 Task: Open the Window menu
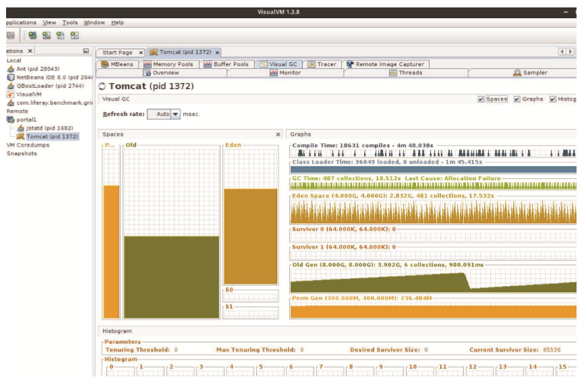pos(94,22)
